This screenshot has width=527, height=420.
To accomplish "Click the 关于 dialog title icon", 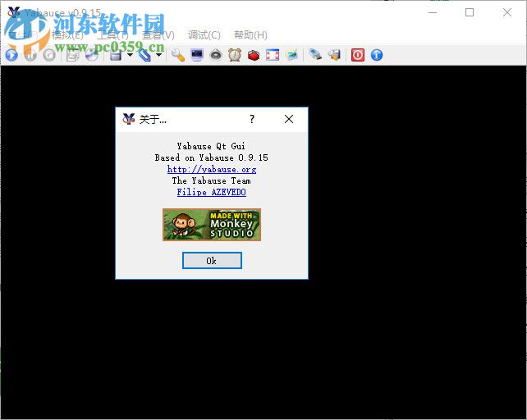I will coord(128,119).
